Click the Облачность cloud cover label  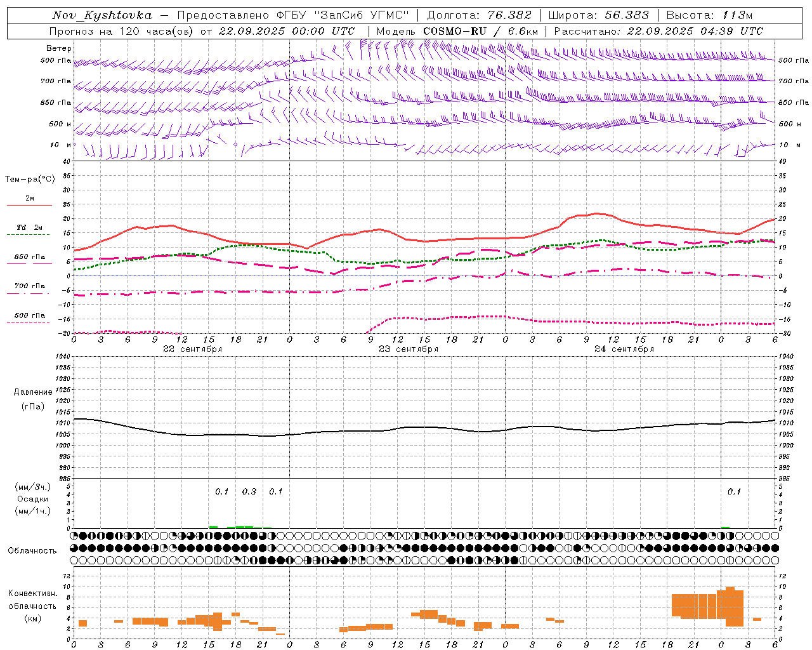32,550
